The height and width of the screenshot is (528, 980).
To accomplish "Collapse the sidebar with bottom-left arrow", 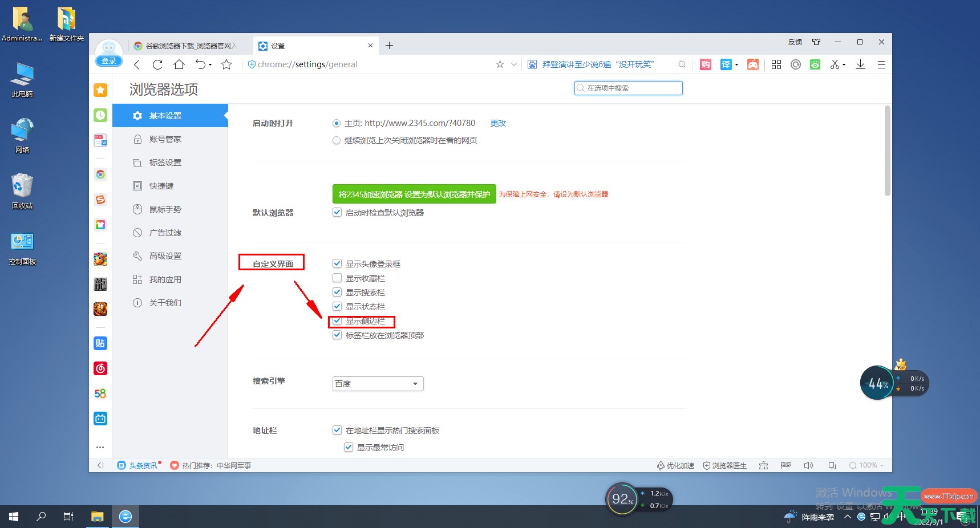I will (x=100, y=465).
